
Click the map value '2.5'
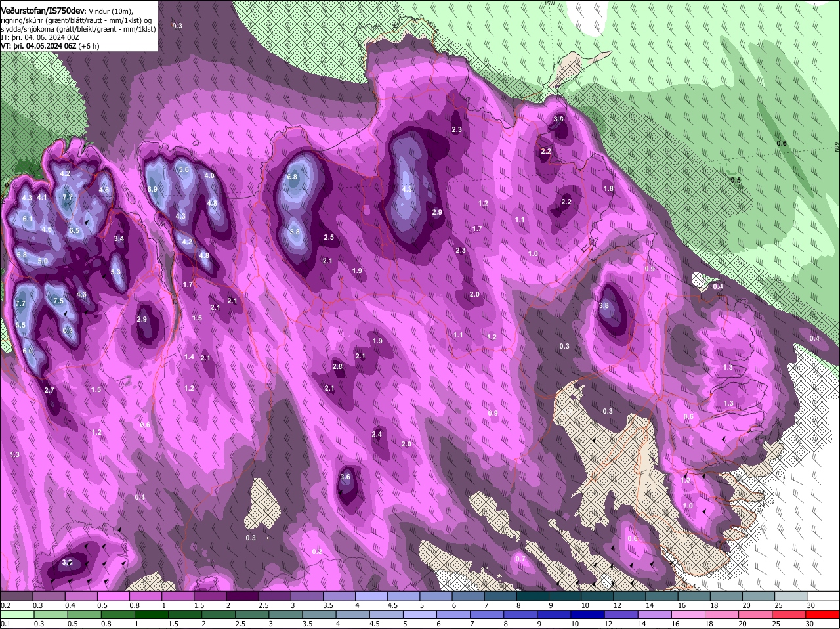click(329, 238)
